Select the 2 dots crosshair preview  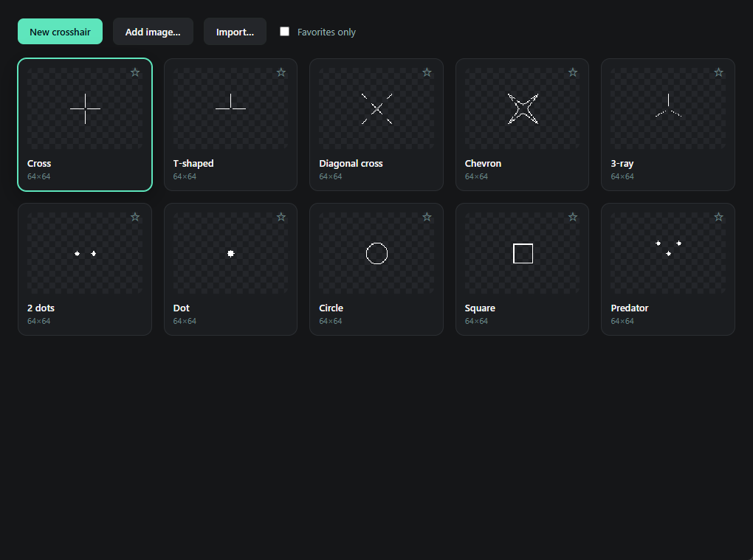(85, 253)
